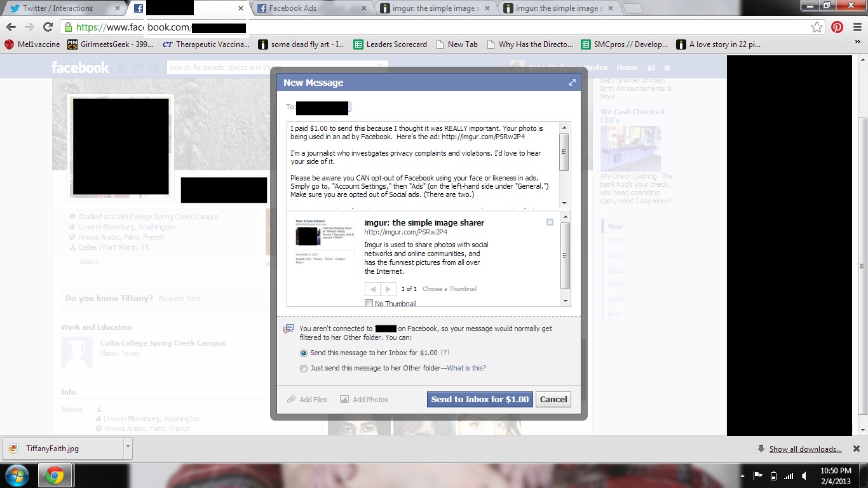The width and height of the screenshot is (868, 488).
Task: Select Send this message to her Inbox for $1.00
Action: pos(304,353)
